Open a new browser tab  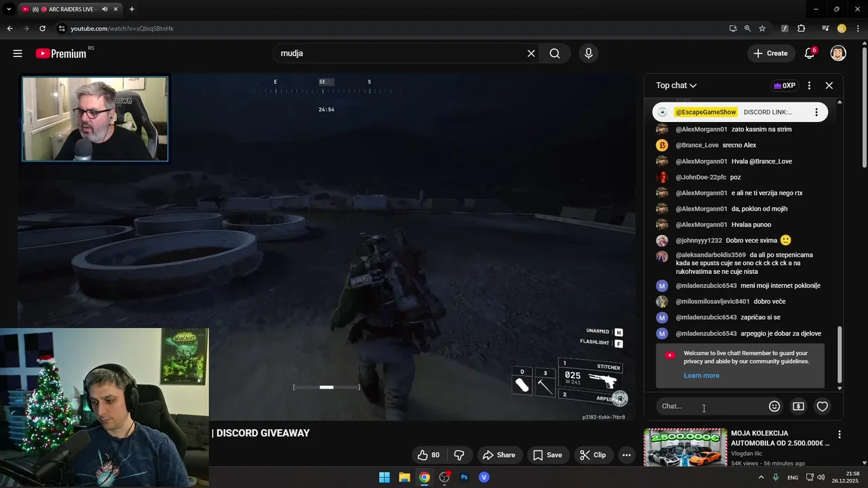tap(132, 9)
